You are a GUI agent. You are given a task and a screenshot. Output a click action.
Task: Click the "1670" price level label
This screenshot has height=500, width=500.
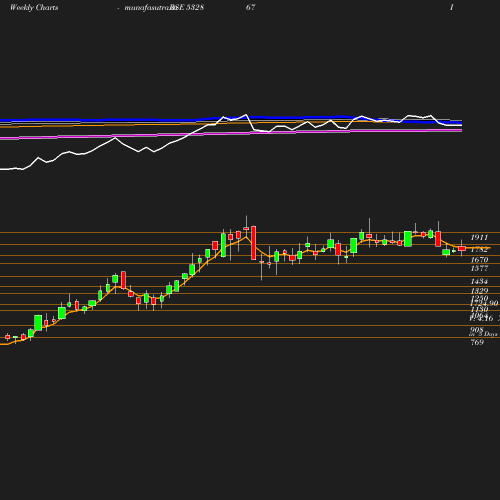point(479,260)
